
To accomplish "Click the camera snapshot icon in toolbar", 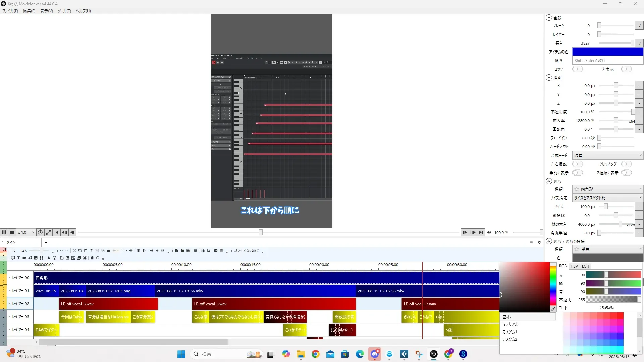I will (x=216, y=251).
